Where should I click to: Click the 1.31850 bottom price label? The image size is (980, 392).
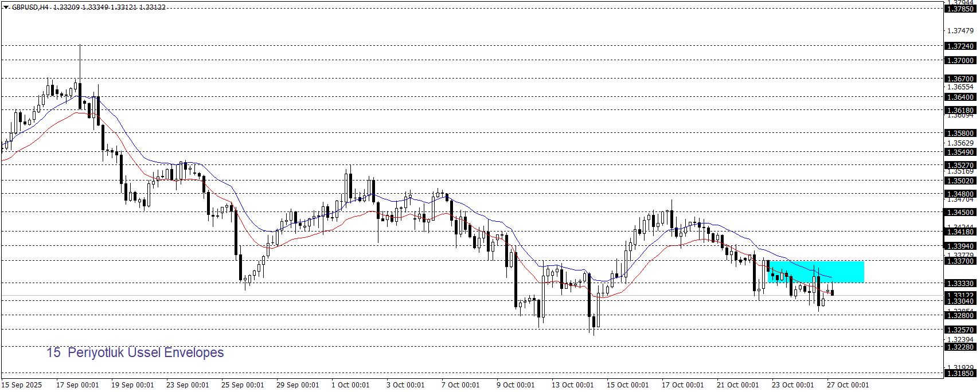pyautogui.click(x=959, y=373)
